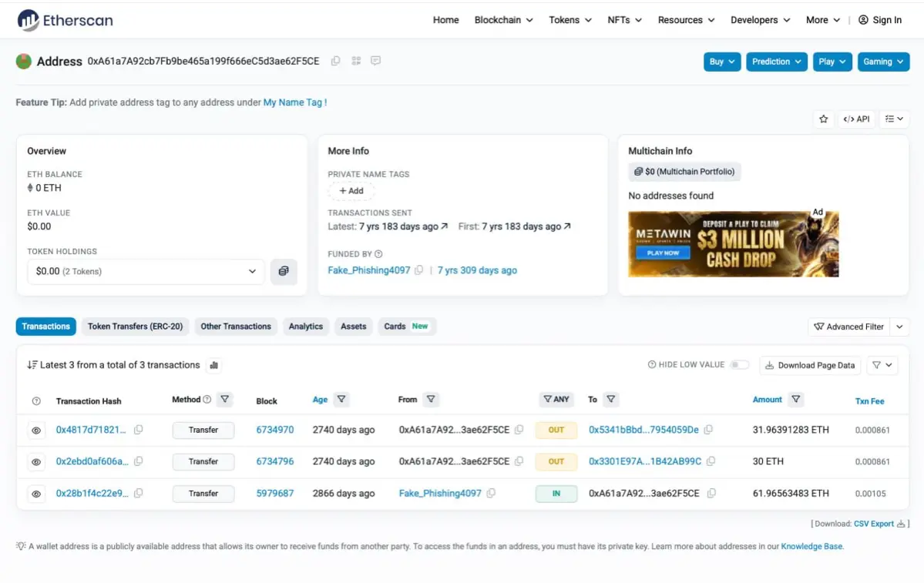Open block 6734970 link
The height and width of the screenshot is (583, 924).
274,430
